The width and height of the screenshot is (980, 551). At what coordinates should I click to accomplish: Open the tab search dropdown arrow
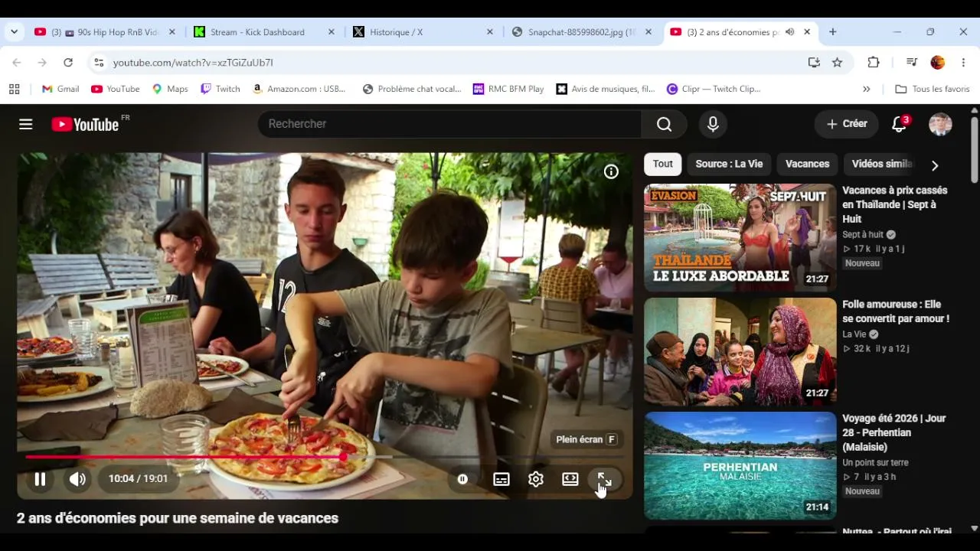pyautogui.click(x=14, y=32)
